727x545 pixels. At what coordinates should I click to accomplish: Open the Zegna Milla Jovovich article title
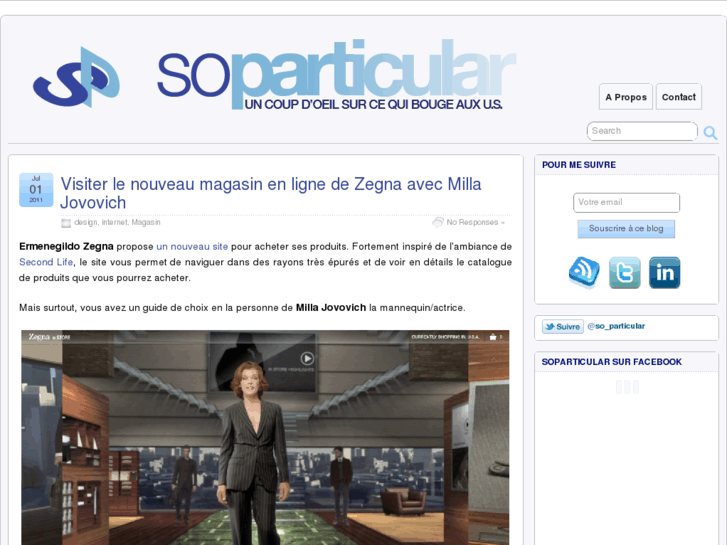point(271,193)
